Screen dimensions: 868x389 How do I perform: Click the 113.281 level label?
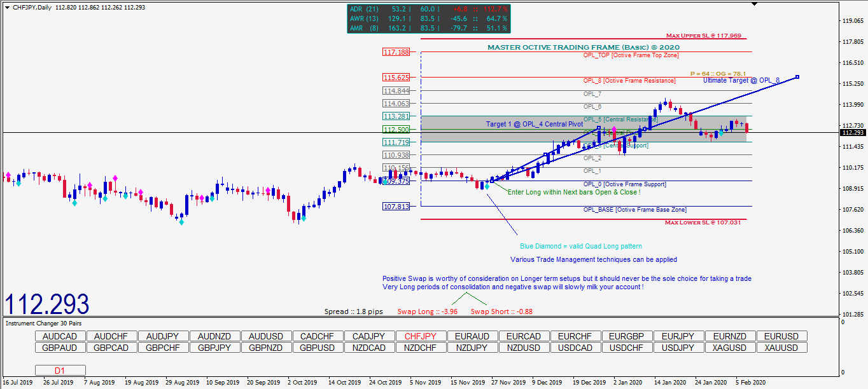(396, 116)
